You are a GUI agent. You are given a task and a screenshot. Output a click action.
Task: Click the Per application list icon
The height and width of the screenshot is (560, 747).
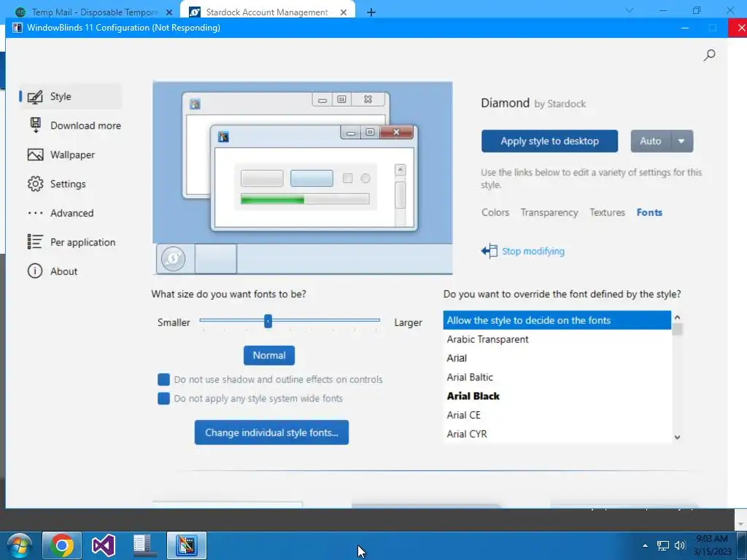(35, 242)
